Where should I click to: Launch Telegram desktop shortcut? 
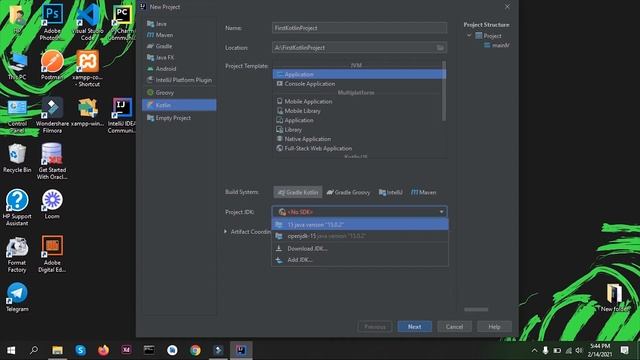point(17,297)
